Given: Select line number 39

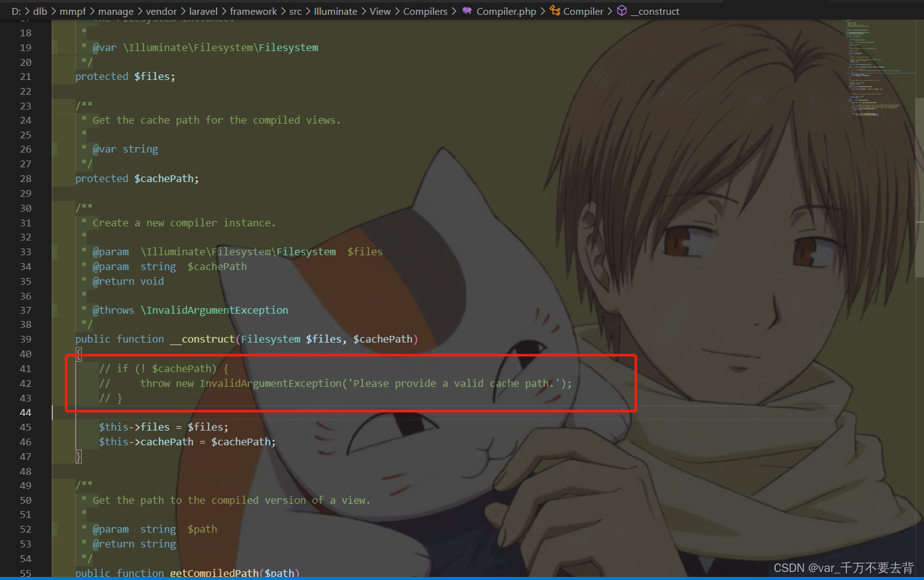Looking at the screenshot, I should coord(25,340).
